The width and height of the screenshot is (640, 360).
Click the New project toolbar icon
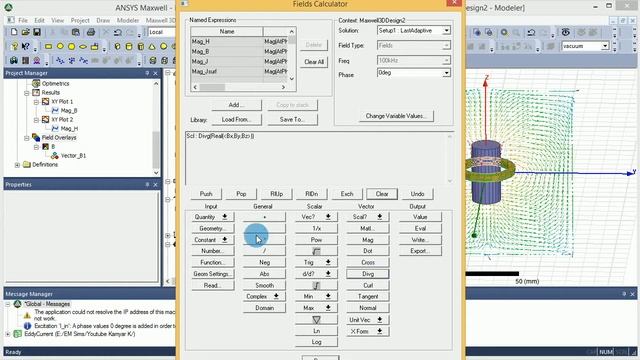click(14, 32)
